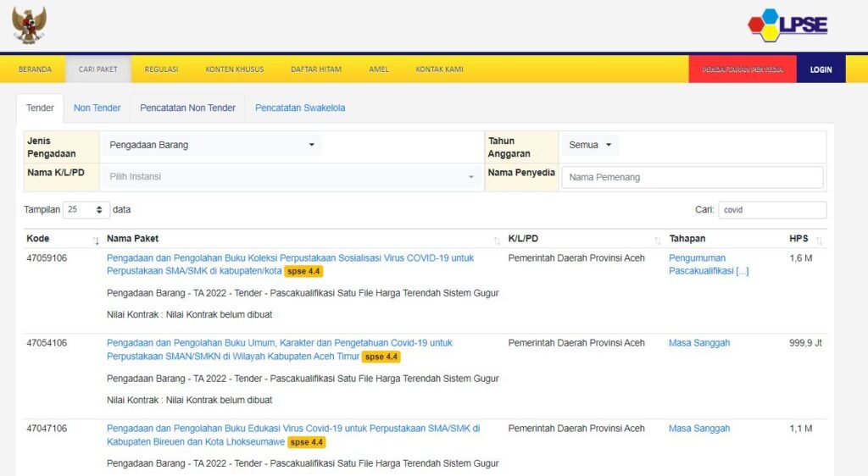
Task: Sort by HPS column arrows
Action: 819,241
